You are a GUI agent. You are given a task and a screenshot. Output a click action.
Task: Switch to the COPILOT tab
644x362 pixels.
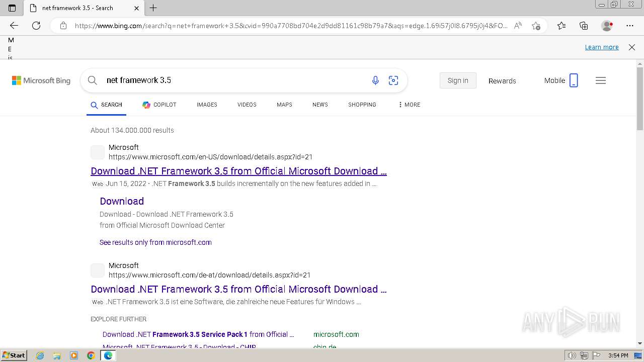[159, 105]
